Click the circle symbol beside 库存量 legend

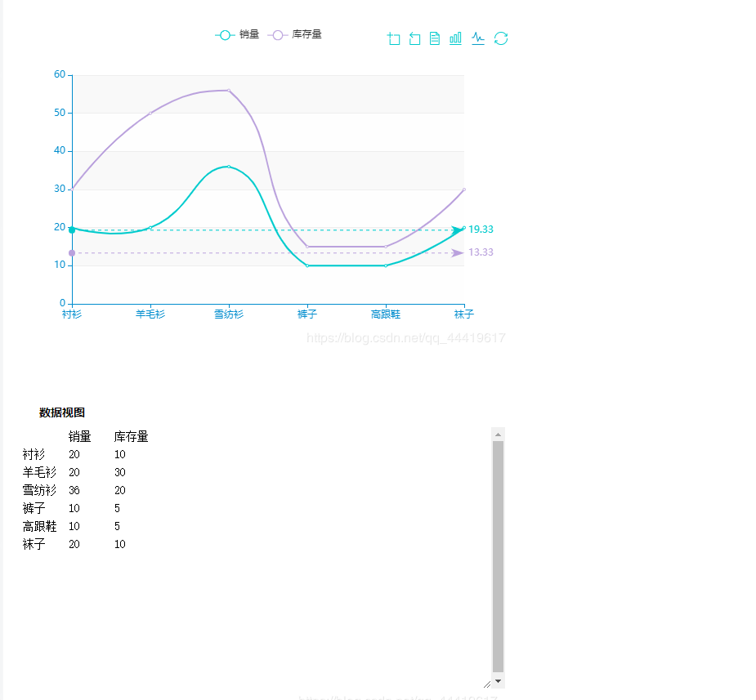coord(278,35)
